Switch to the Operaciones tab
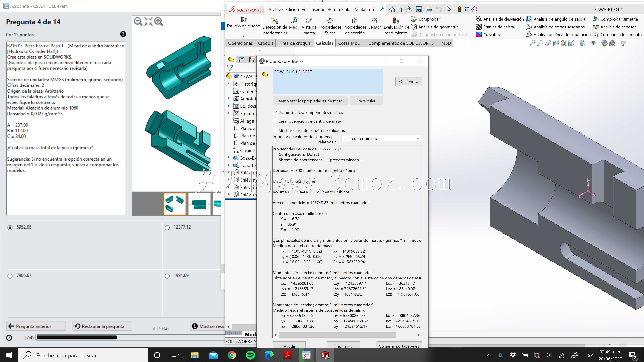The image size is (644, 362). pyautogui.click(x=240, y=43)
